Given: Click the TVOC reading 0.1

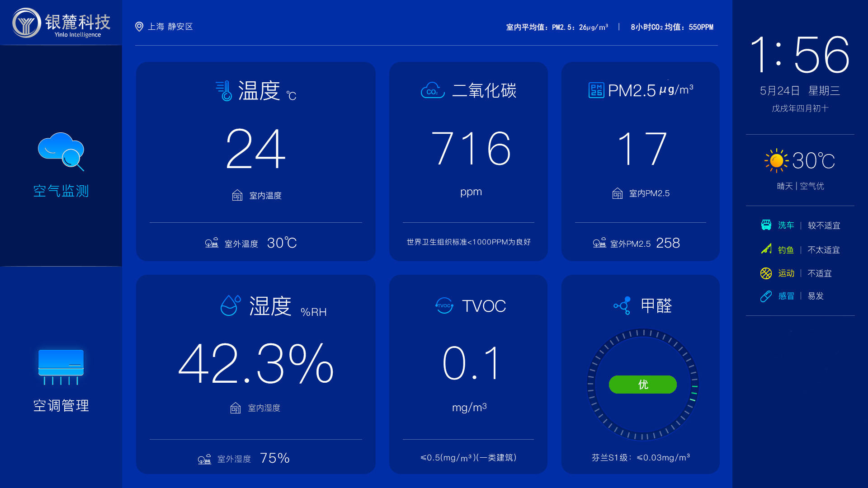Looking at the screenshot, I should tap(471, 363).
